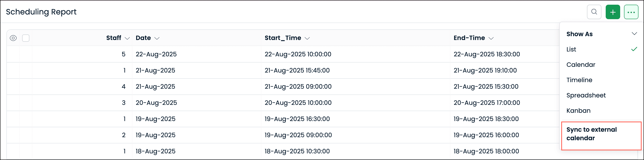The height and width of the screenshot is (160, 644).
Task: Click the search magnifier icon
Action: point(594,12)
